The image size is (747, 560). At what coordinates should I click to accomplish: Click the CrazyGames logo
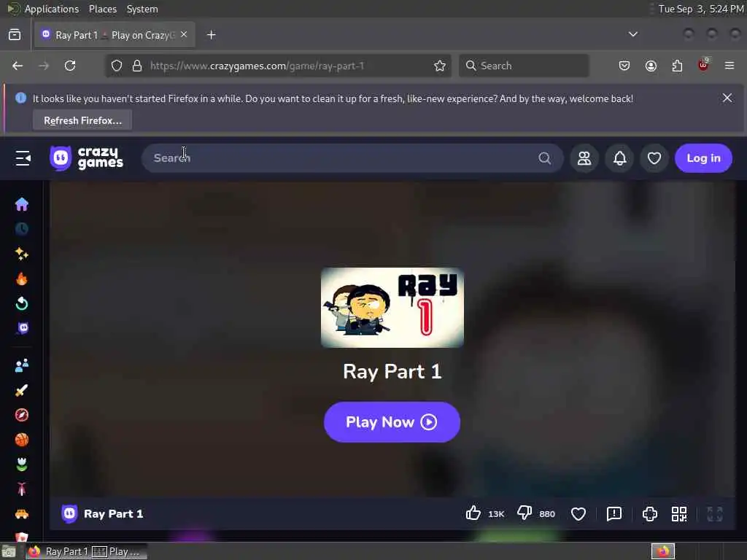[86, 158]
